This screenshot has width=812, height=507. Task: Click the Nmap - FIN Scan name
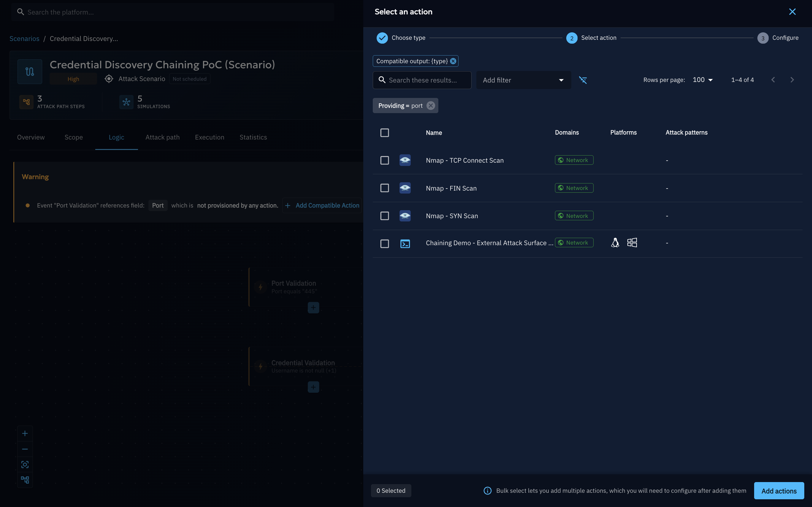tap(451, 188)
